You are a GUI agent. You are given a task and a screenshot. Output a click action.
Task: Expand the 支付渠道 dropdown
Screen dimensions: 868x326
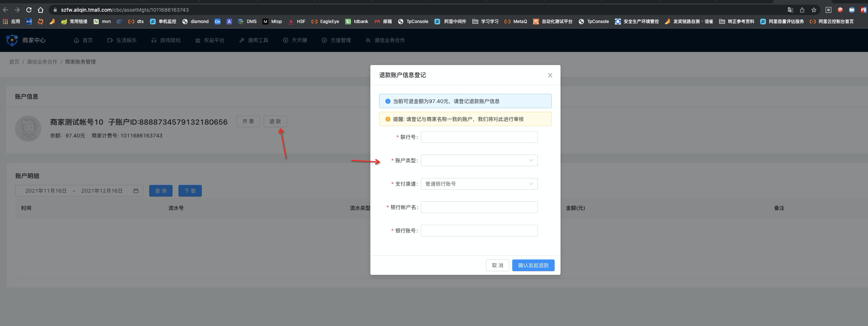[x=479, y=184]
